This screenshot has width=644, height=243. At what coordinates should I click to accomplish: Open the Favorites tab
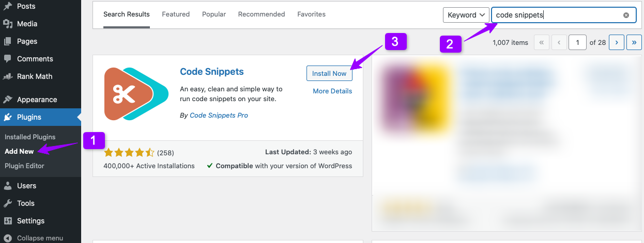click(x=311, y=14)
